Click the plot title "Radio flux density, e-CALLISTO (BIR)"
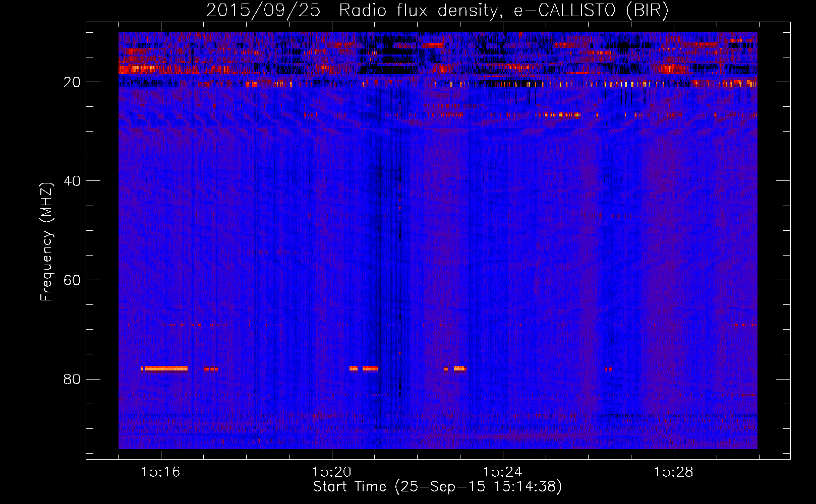Screen dimensions: 816x504 (x=503, y=11)
